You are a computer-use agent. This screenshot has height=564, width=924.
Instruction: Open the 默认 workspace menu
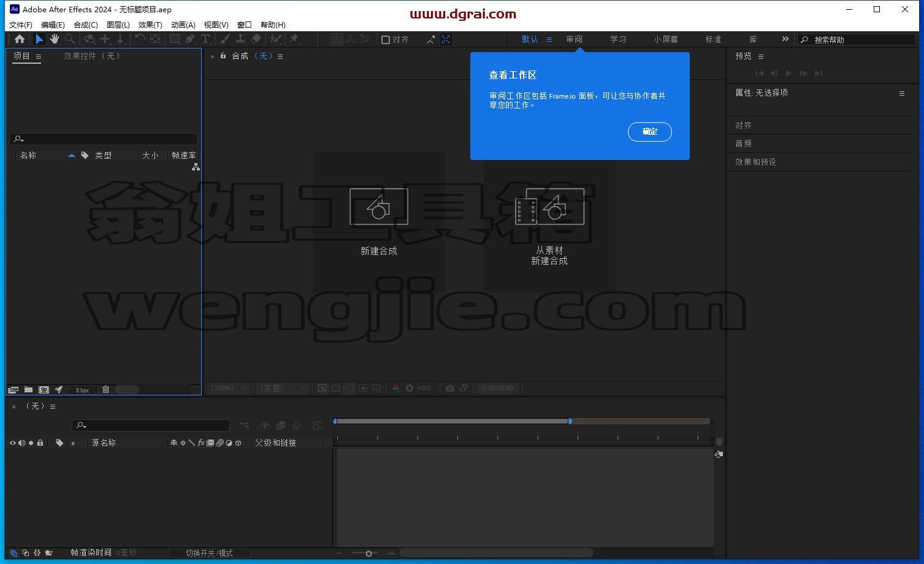[x=549, y=39]
